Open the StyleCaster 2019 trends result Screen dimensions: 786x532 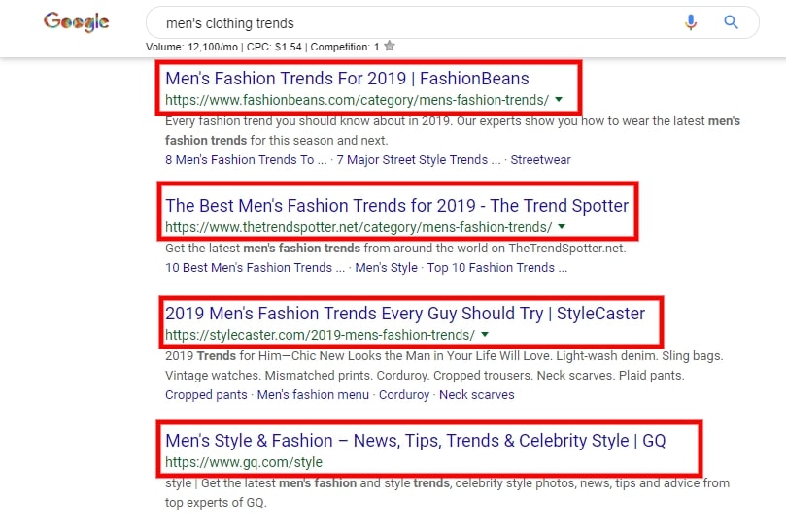404,313
